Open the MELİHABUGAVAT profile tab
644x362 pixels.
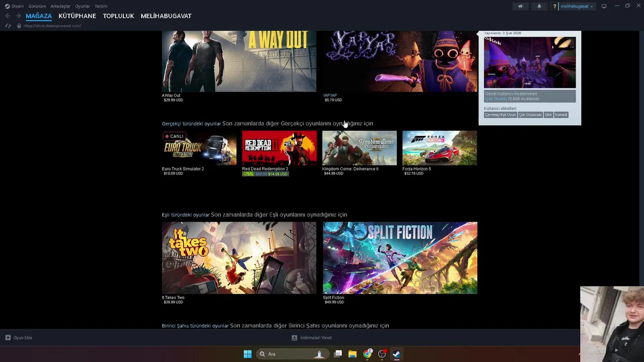point(166,16)
